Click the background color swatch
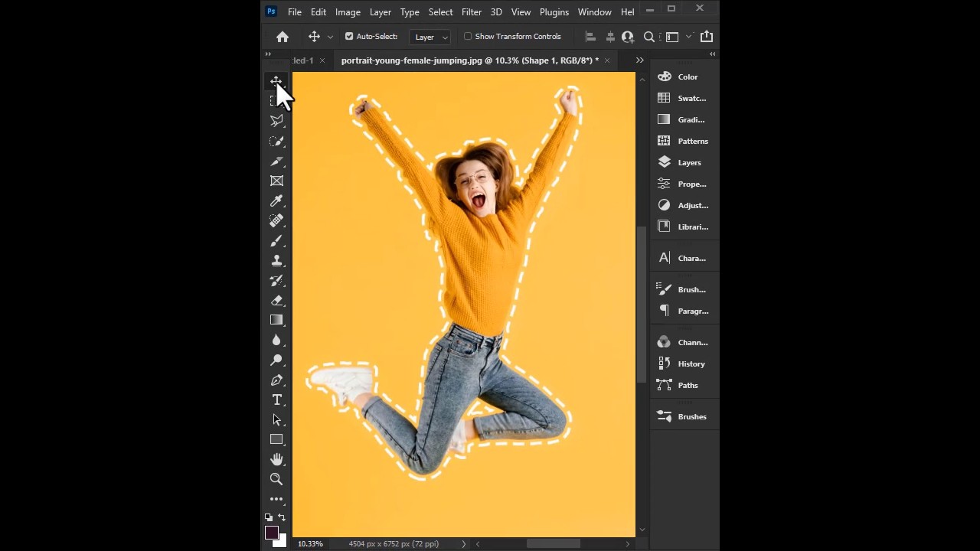This screenshot has height=551, width=980. pos(283,542)
